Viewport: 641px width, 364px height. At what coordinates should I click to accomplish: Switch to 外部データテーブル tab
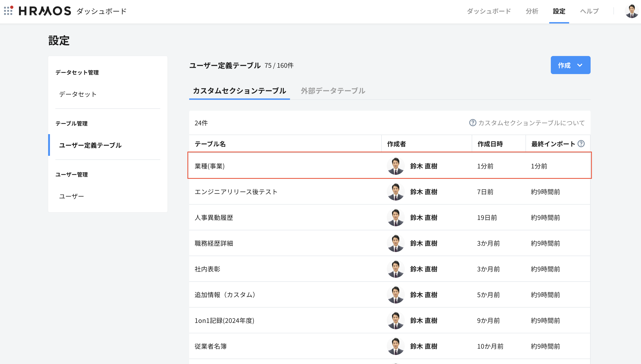click(333, 91)
